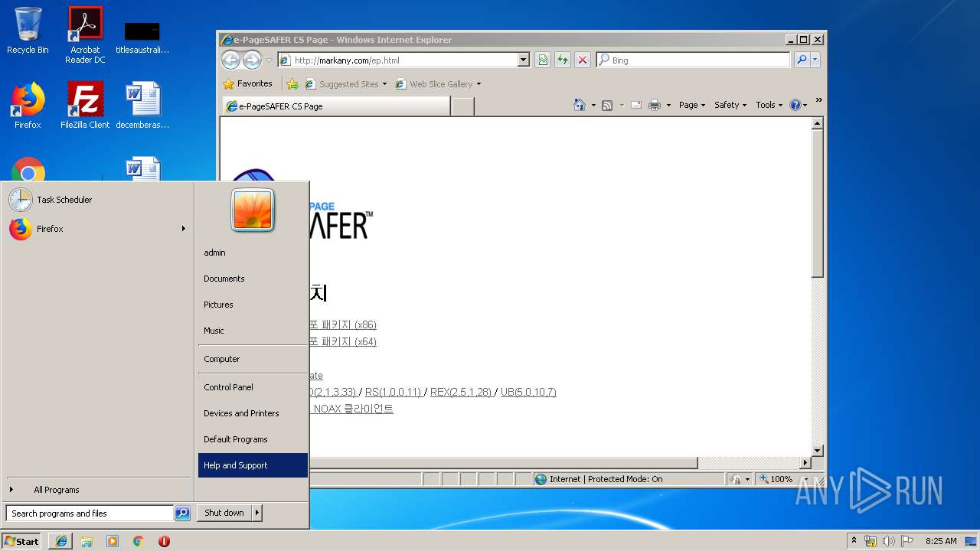The width and height of the screenshot is (980, 551).
Task: Click the (x86) package link
Action: point(342,325)
